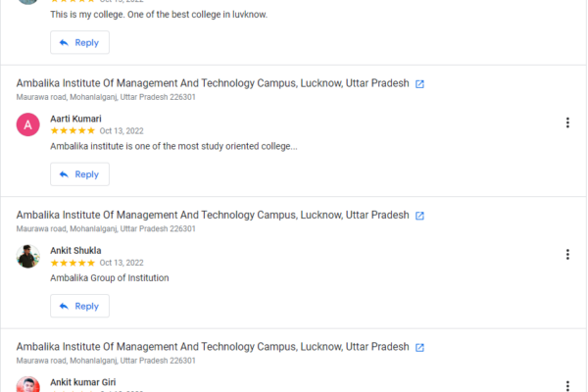Click the review text "Ambalika Group of Institution"
Screen dimensions: 588x392
point(109,277)
